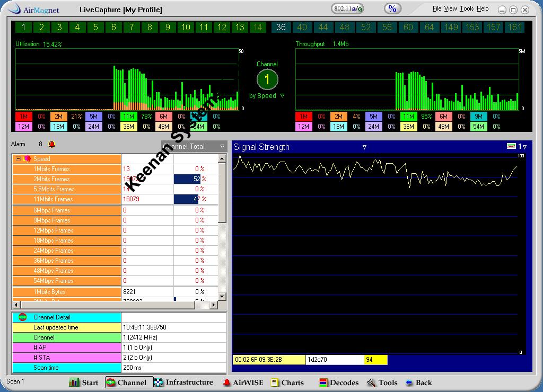Click the scroll up arrow of the speed table
This screenshot has height=392, width=543.
coord(222,158)
